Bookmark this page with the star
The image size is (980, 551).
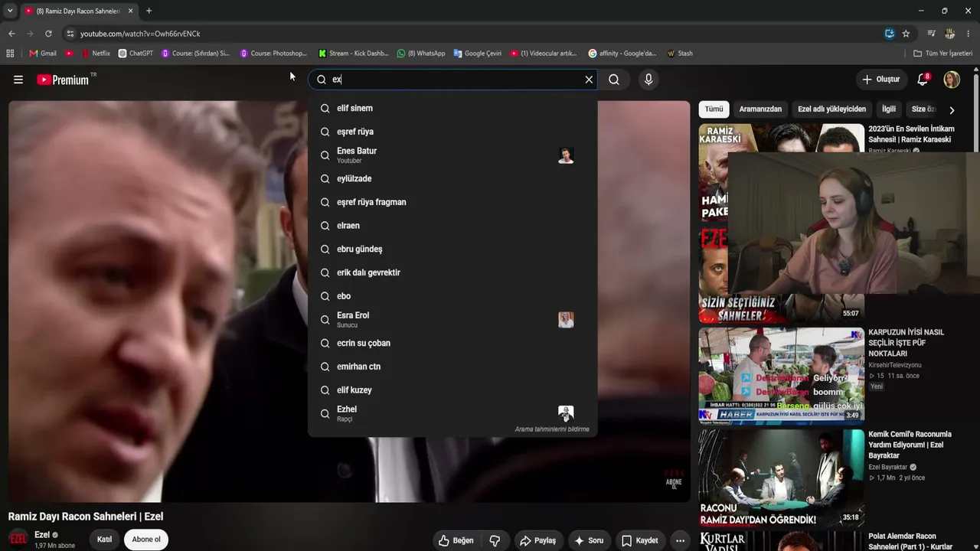(x=906, y=34)
